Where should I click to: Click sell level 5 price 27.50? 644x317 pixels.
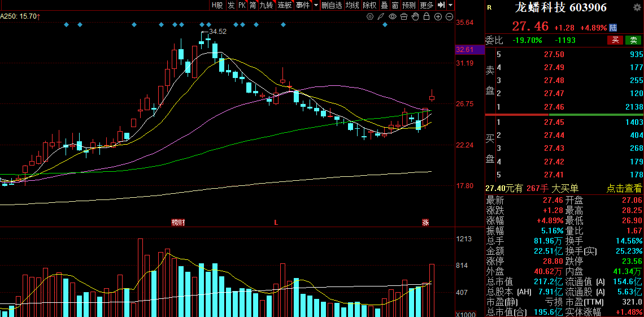pyautogui.click(x=555, y=54)
